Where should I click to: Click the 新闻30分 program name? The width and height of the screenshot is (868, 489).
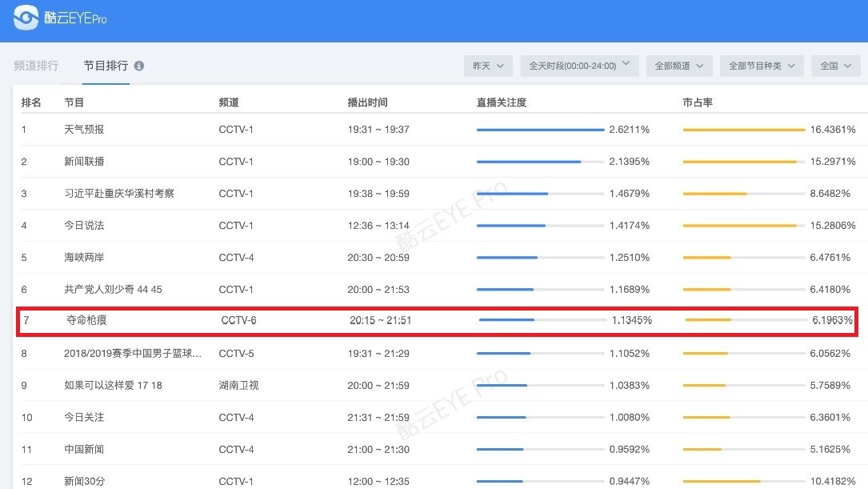pos(84,481)
